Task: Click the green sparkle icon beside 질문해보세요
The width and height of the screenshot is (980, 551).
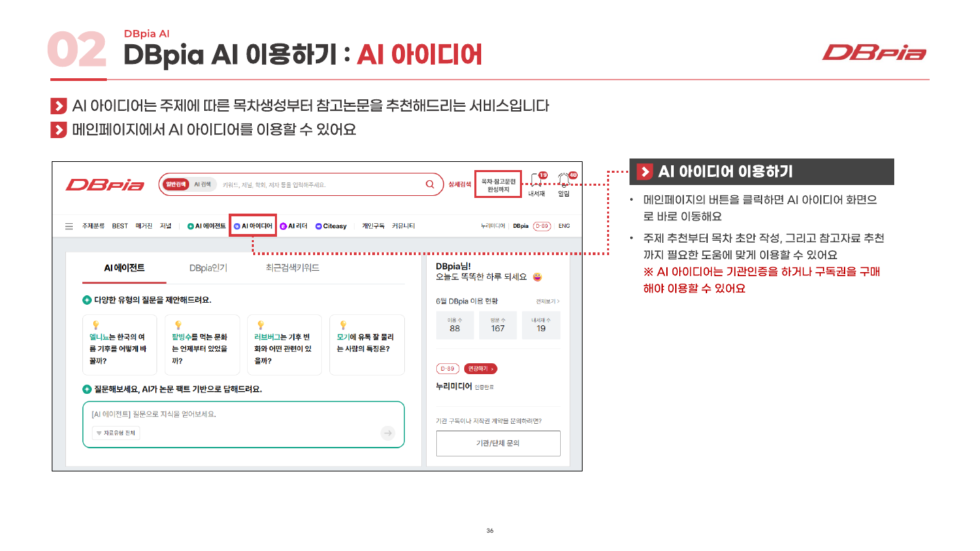Action: click(87, 389)
